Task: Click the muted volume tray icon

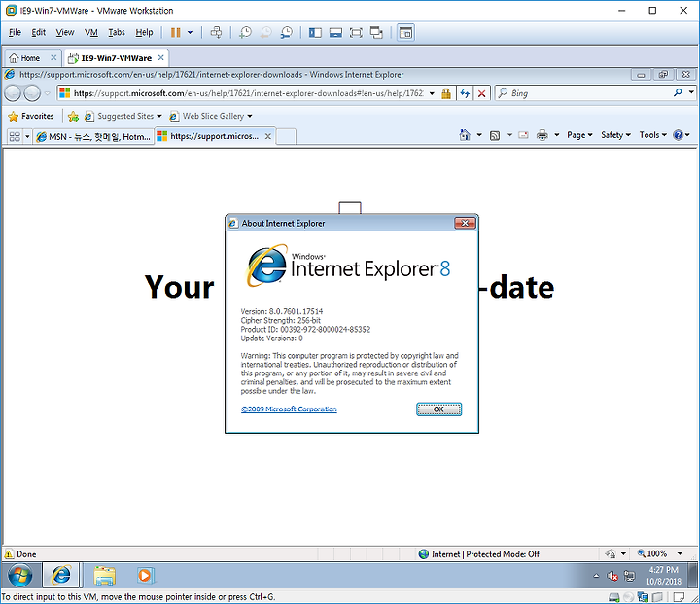Action: [x=612, y=576]
